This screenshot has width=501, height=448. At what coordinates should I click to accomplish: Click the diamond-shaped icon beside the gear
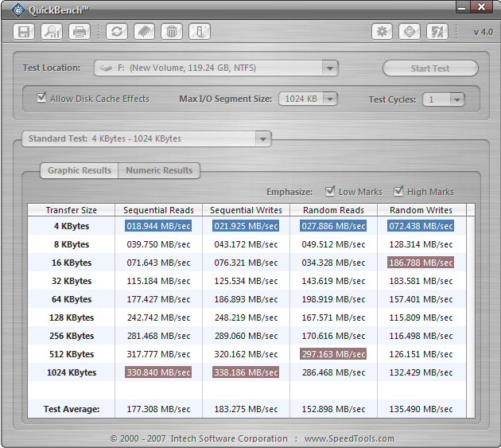(x=410, y=32)
